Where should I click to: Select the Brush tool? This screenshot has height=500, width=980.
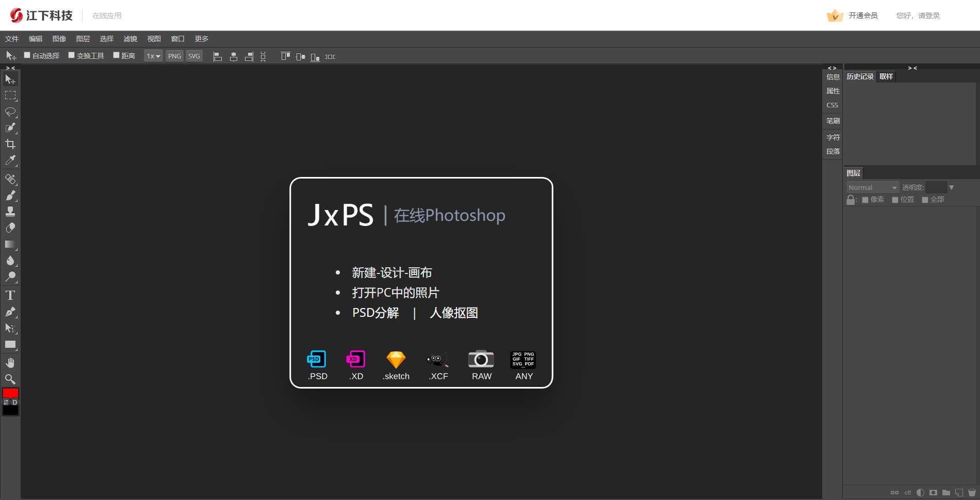10,196
